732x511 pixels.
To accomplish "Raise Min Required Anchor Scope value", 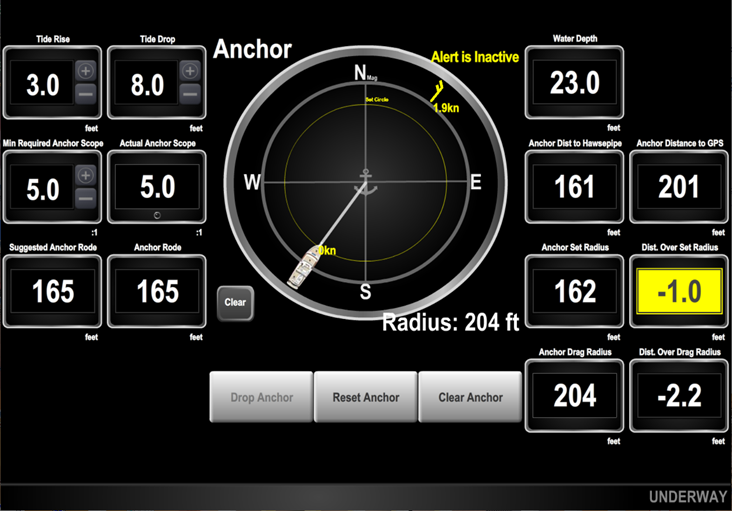I will (x=85, y=175).
